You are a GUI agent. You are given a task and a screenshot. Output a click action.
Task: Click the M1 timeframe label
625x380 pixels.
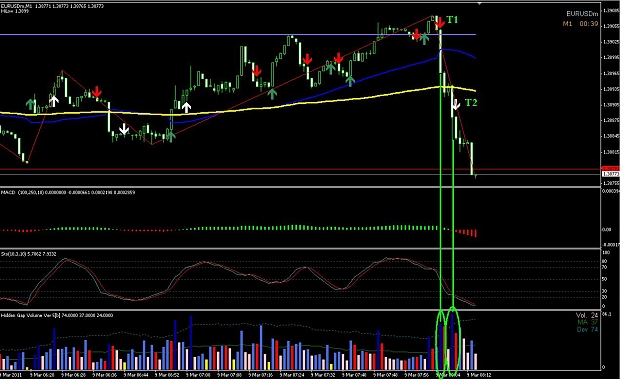pos(567,24)
